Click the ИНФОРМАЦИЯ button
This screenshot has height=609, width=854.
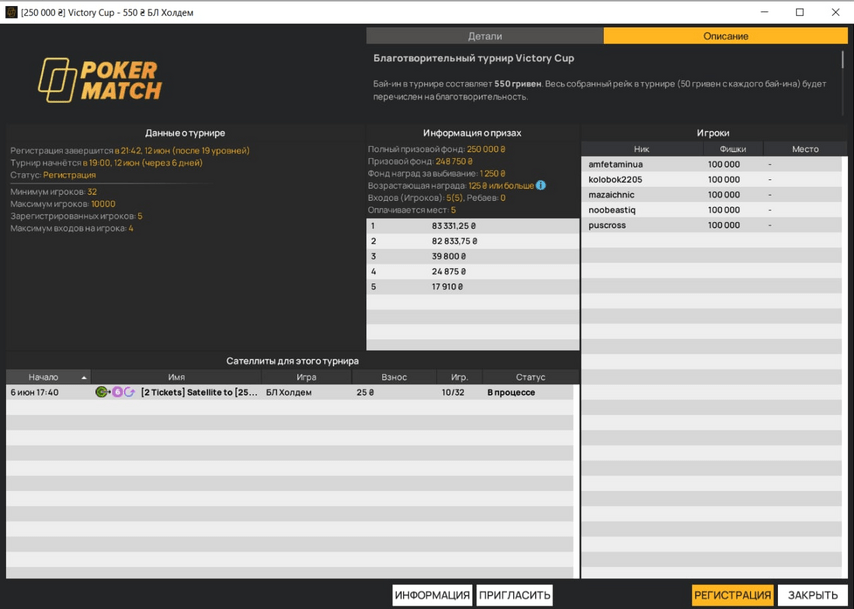click(x=432, y=595)
